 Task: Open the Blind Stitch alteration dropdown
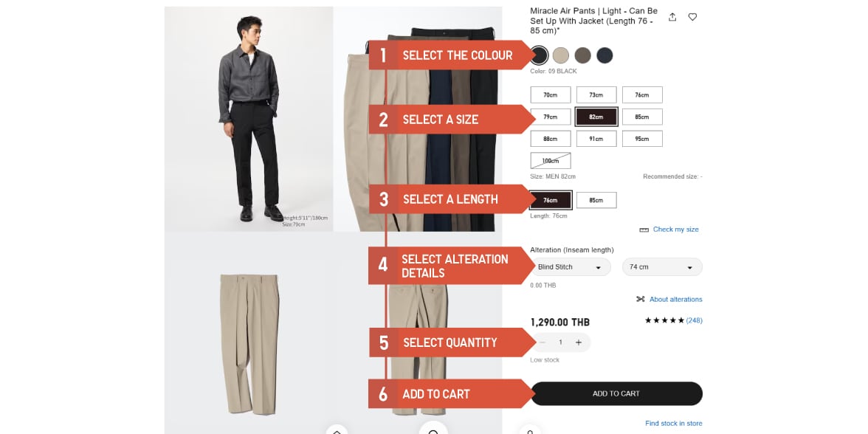point(570,267)
